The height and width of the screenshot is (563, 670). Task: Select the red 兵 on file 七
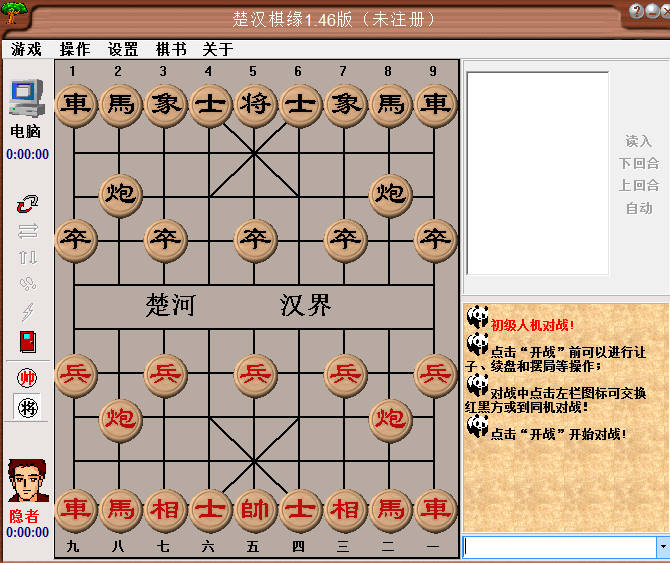(x=165, y=375)
